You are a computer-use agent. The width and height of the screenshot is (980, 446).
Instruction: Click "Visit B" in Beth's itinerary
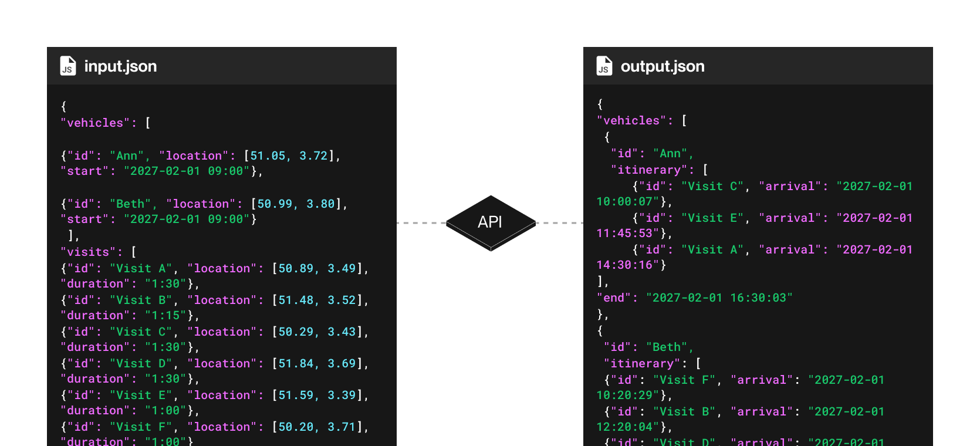point(684,411)
